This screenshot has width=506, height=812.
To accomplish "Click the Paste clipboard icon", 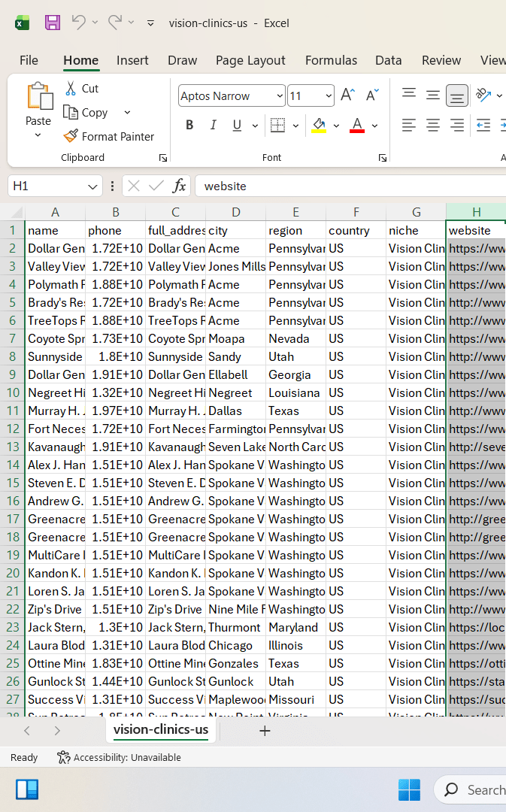I will pyautogui.click(x=39, y=96).
